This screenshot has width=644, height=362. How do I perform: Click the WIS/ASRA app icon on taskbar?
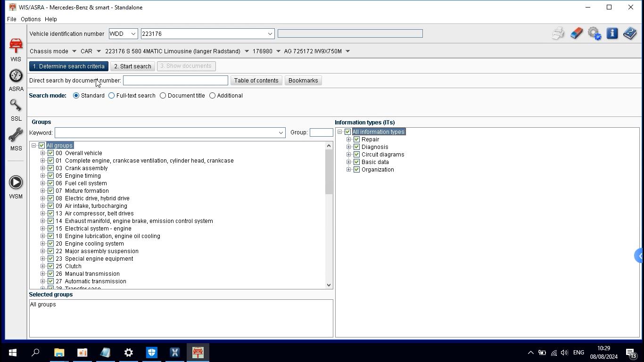tap(198, 353)
